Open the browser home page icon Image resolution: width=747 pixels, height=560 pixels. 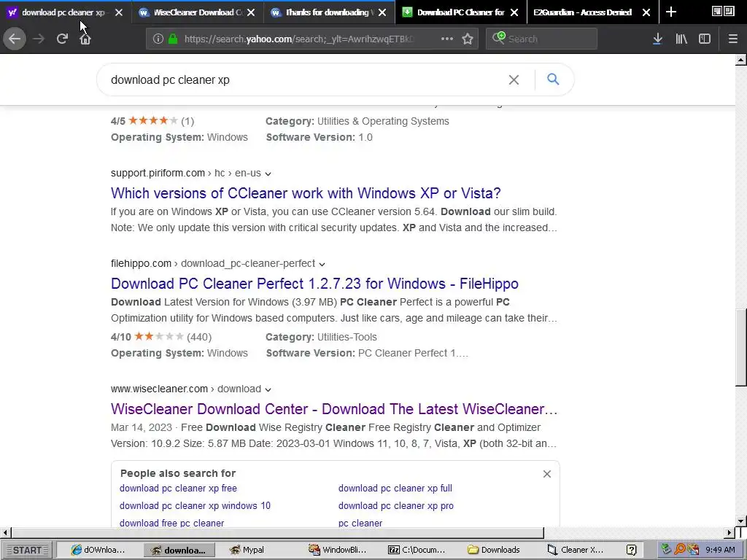[85, 39]
